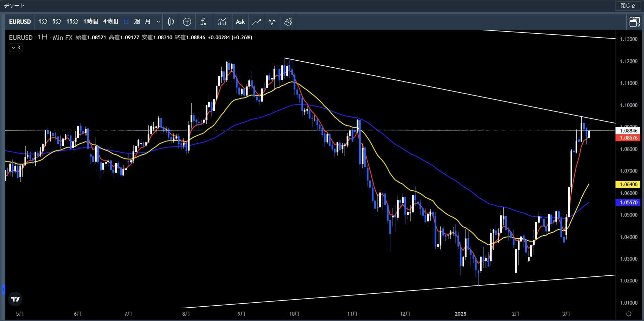Viewport: 644px width, 321px height.
Task: Open chart settings gear in corner
Action: [629, 314]
